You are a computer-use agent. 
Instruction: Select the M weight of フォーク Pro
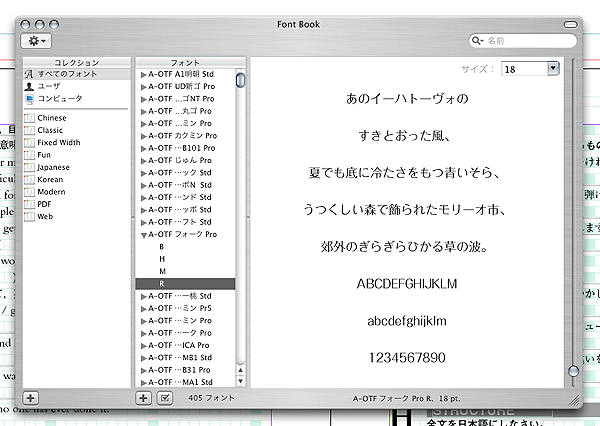(186, 271)
